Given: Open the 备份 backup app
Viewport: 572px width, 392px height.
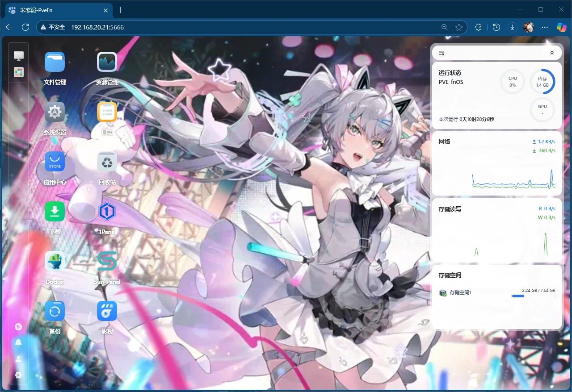Looking at the screenshot, I should click(55, 311).
